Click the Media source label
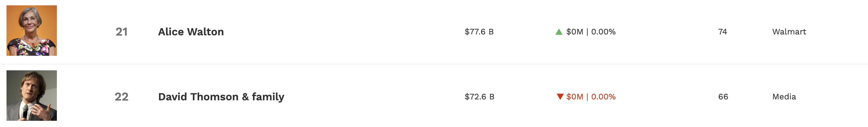The height and width of the screenshot is (127, 868). tap(784, 97)
